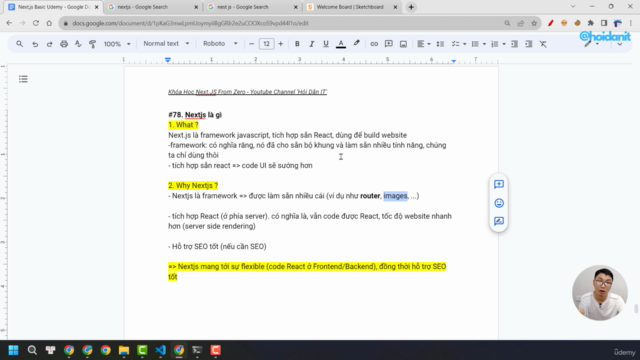Viewport: 640px width, 360px height.
Task: Open the terminal from taskbar
Action: tap(197, 350)
